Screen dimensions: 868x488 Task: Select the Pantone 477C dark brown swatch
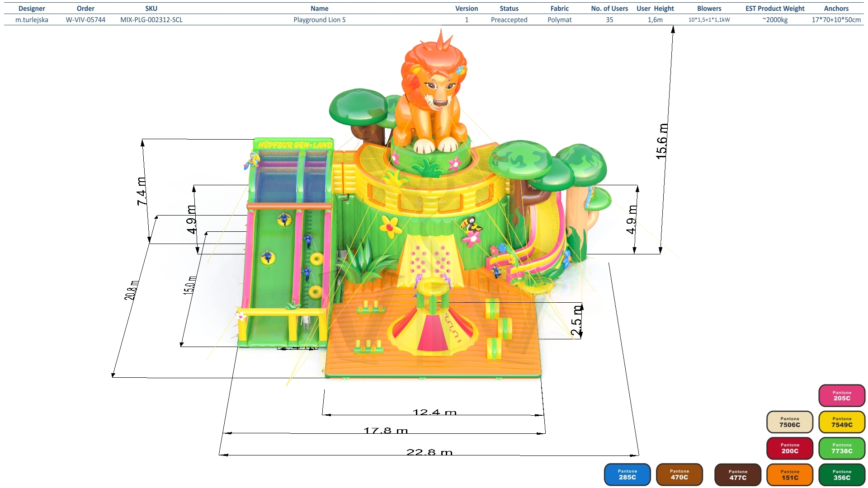click(x=738, y=475)
